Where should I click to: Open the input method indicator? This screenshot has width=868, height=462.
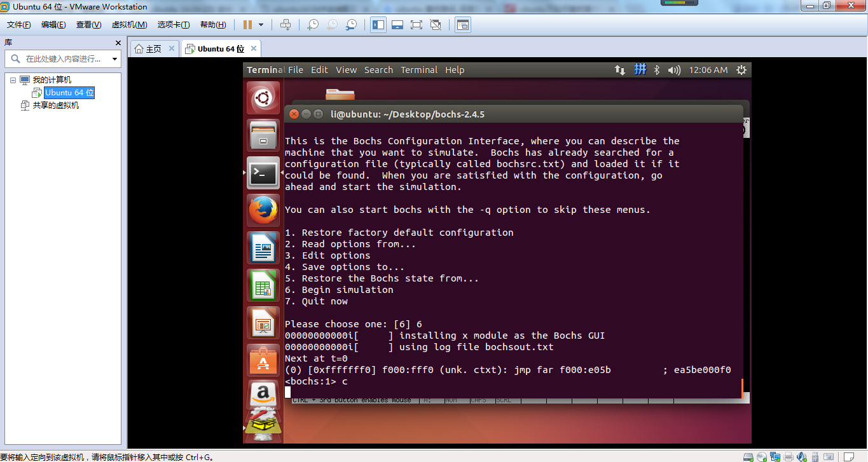click(640, 69)
